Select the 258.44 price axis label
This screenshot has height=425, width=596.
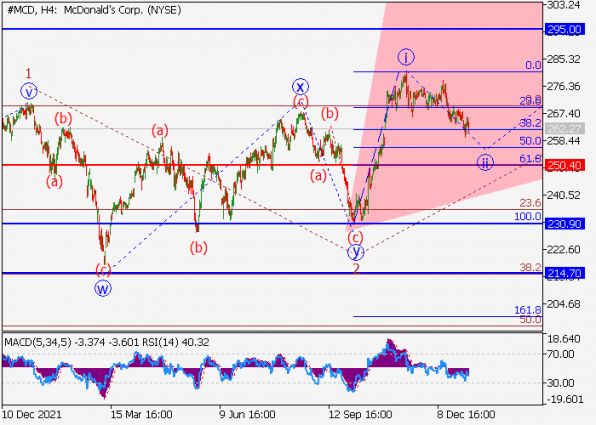point(563,141)
